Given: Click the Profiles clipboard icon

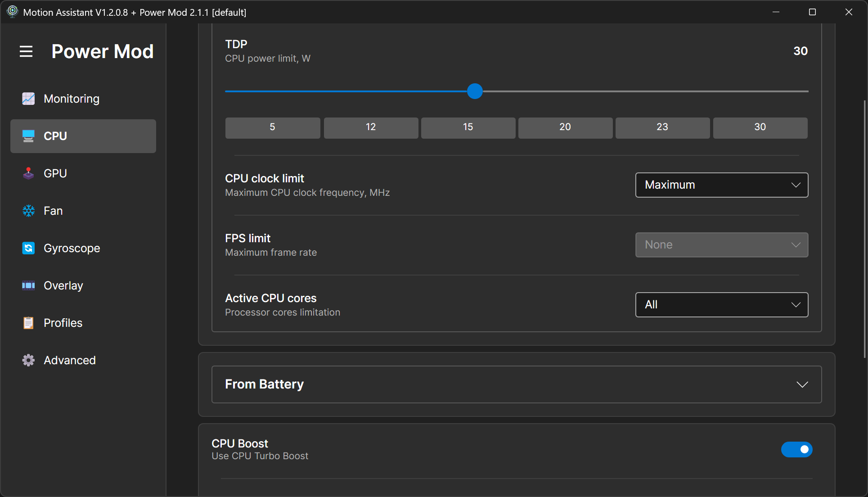Looking at the screenshot, I should click(x=28, y=323).
